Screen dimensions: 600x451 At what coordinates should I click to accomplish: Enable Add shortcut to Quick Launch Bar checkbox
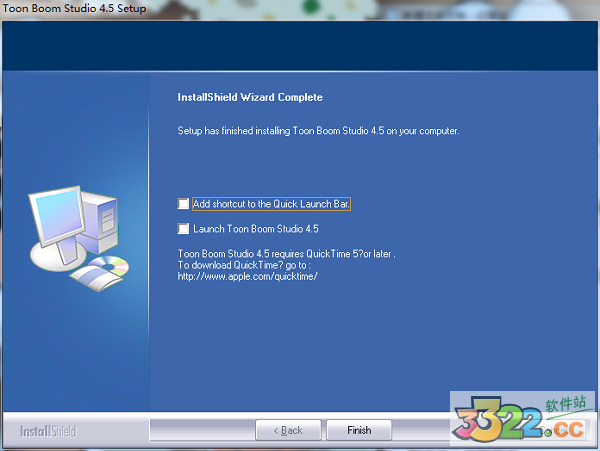click(x=183, y=204)
